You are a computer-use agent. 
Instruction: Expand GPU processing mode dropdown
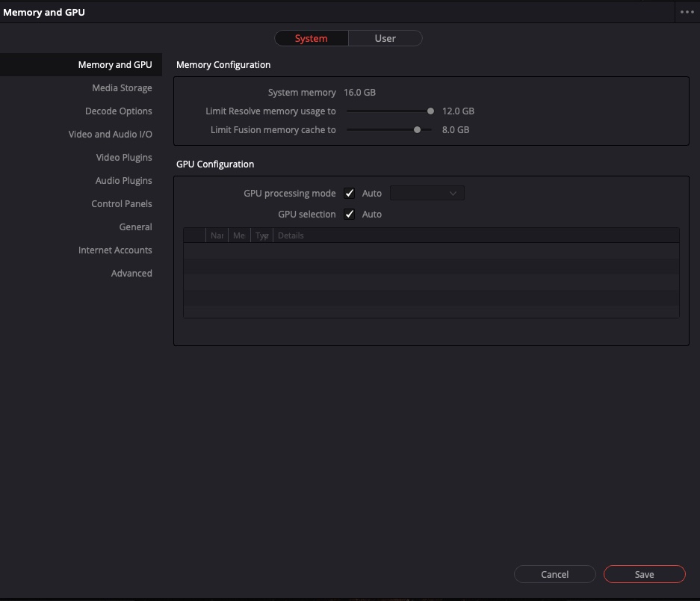tap(427, 194)
